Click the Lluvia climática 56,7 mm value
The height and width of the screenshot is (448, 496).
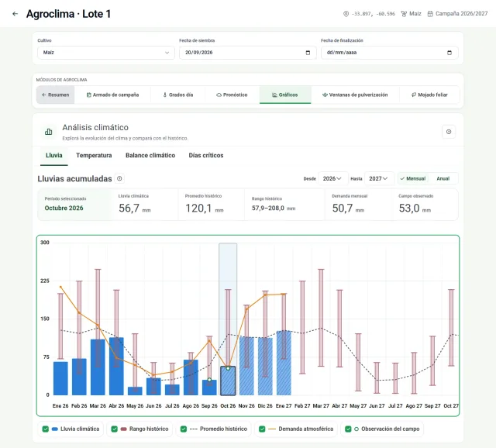[134, 208]
